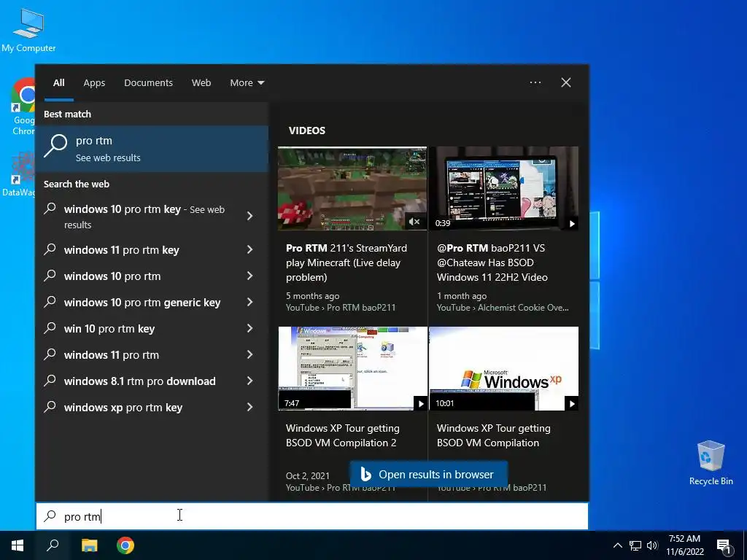The height and width of the screenshot is (560, 747).
Task: Expand arrow for 'windows 8.1 rtm pro download'
Action: [x=250, y=381]
